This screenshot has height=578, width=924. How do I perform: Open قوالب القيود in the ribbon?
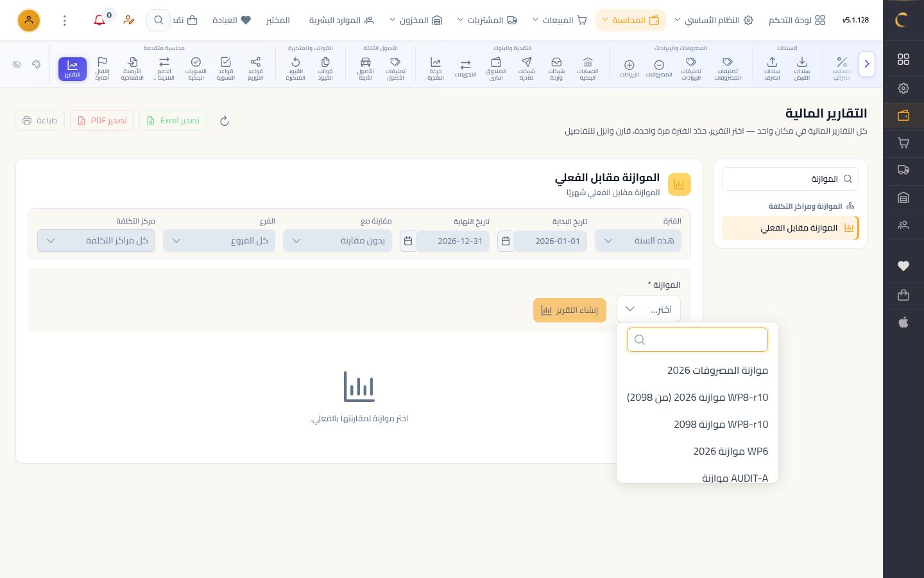(325, 69)
